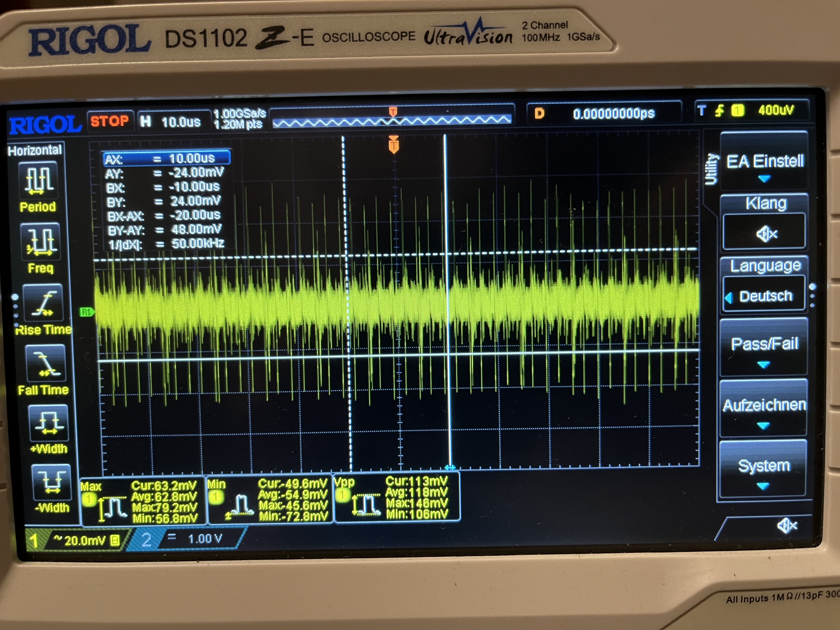Select the Rise Time measurement icon

click(x=43, y=303)
